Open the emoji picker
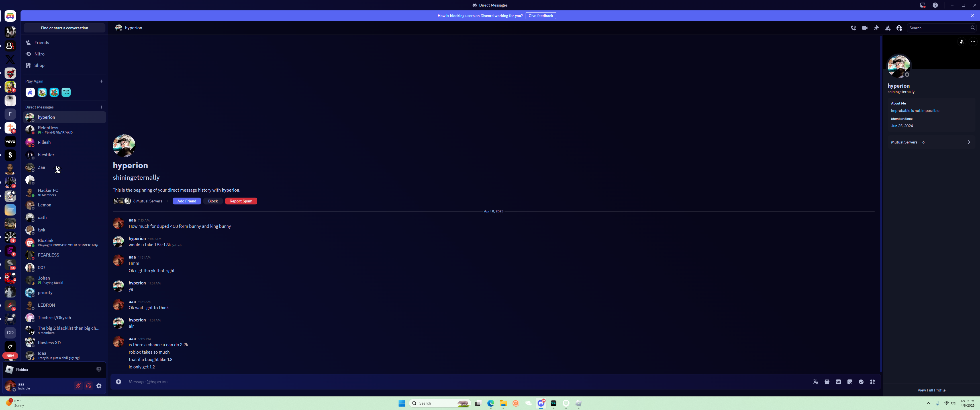The height and width of the screenshot is (410, 980). click(x=861, y=382)
